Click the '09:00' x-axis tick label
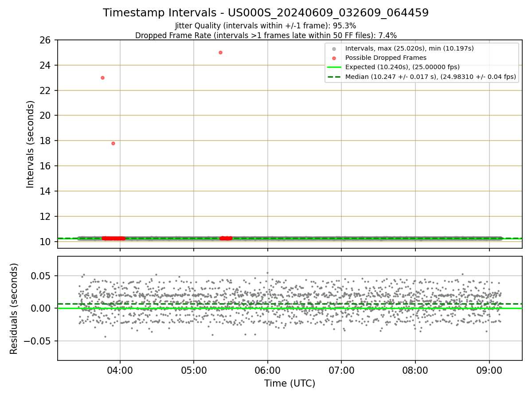The image size is (532, 399). pos(489,370)
